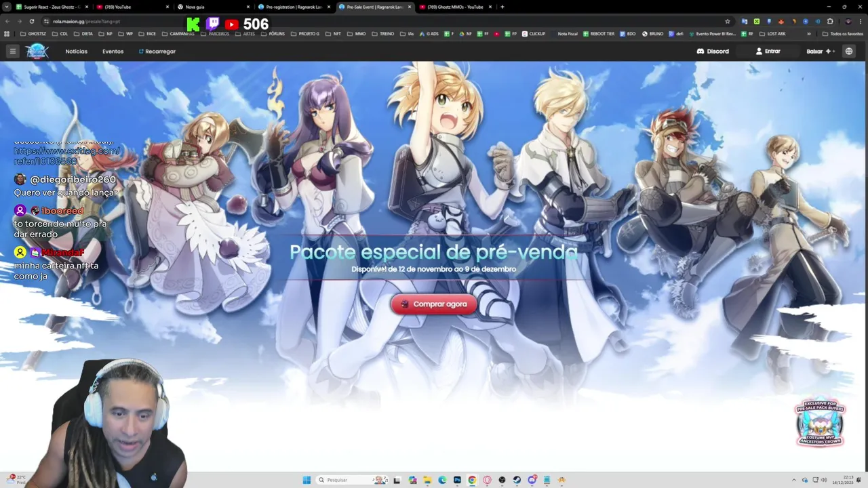Search tabs with the tab-list arrow
The image size is (868, 488).
[x=7, y=7]
